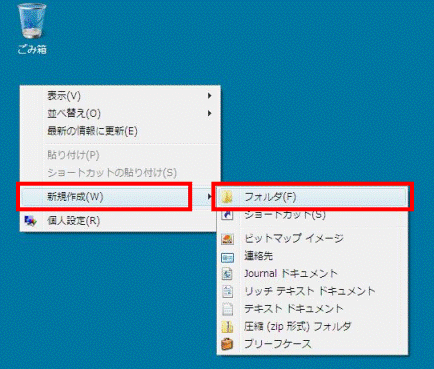The height and width of the screenshot is (369, 434).
Task: Click the Journal ドキュメント icon
Action: pos(227,274)
